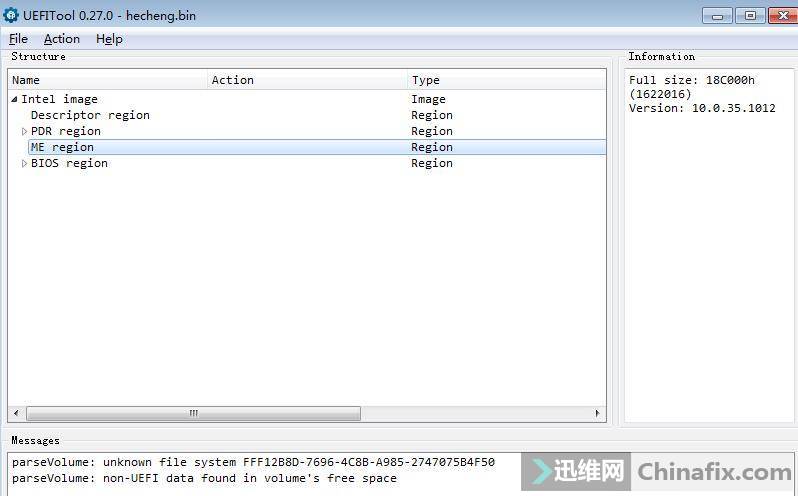The width and height of the screenshot is (798, 496).
Task: Click the Region type cell of PDR region
Action: [432, 131]
